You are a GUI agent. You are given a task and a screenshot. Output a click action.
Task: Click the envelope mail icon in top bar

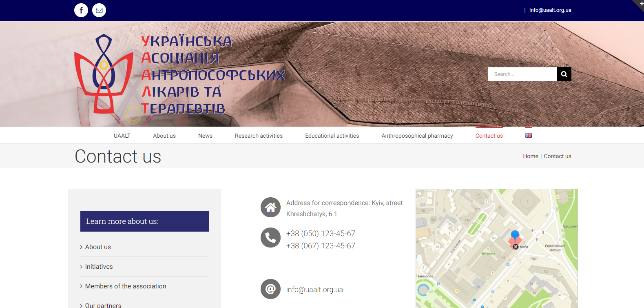99,10
